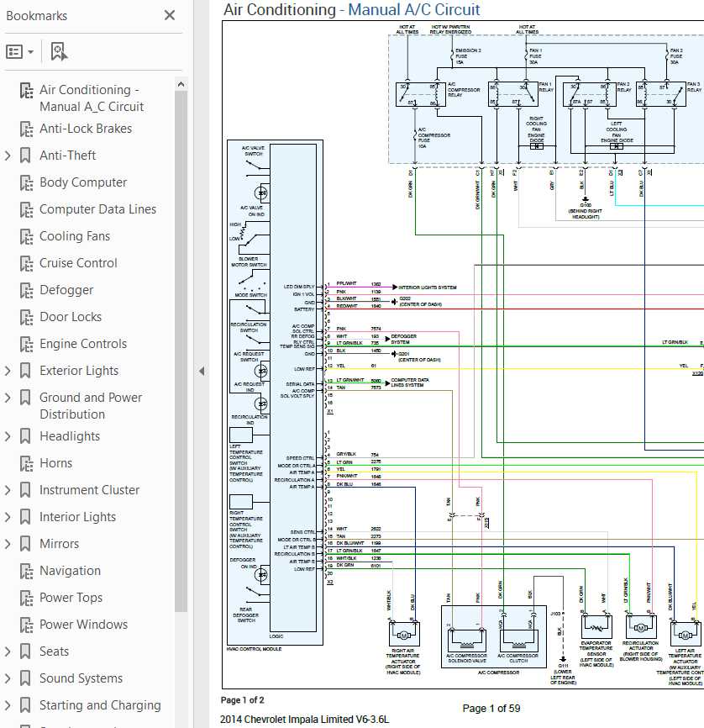
Task: Click the HVAC Control Module label
Action: coord(254,649)
